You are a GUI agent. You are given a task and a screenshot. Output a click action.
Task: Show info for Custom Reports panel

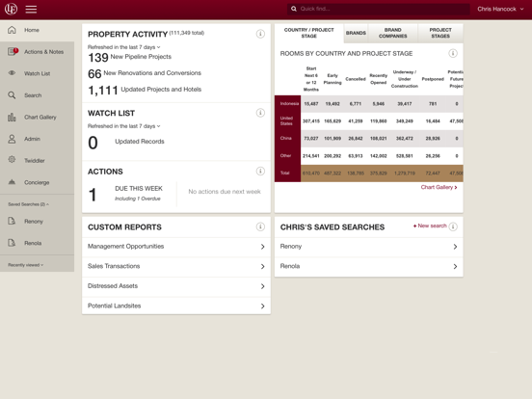pos(260,226)
